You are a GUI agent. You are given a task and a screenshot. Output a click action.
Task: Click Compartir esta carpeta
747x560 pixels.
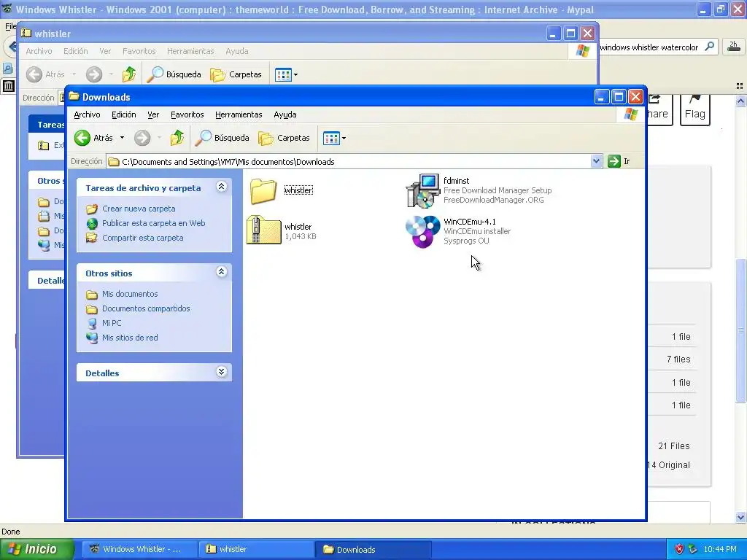pyautogui.click(x=142, y=238)
